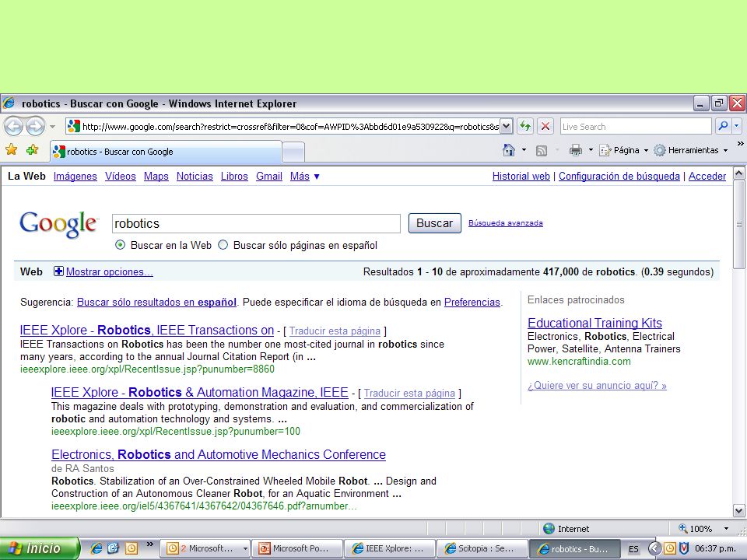
Task: Click the Live Search magnifier icon
Action: click(723, 126)
